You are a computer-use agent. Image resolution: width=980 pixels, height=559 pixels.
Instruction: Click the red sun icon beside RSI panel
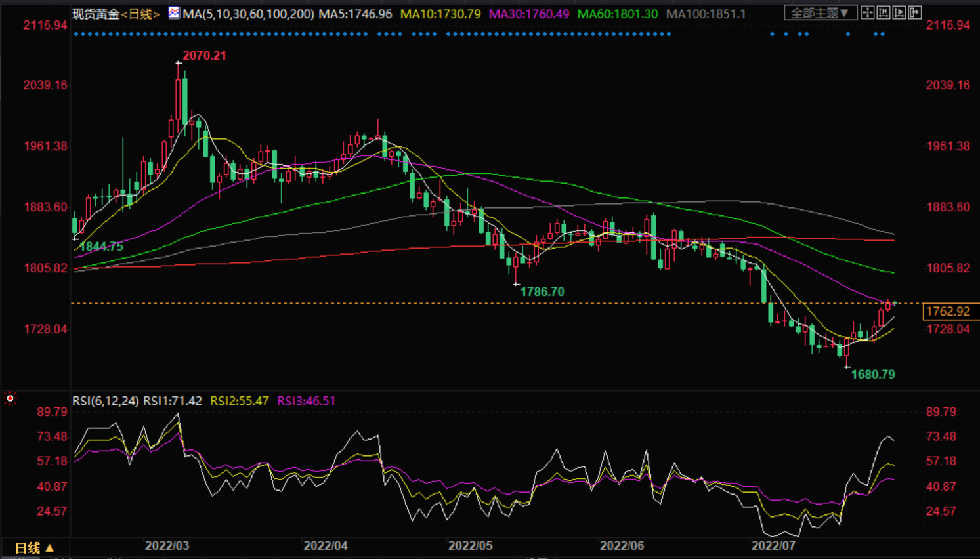click(10, 398)
